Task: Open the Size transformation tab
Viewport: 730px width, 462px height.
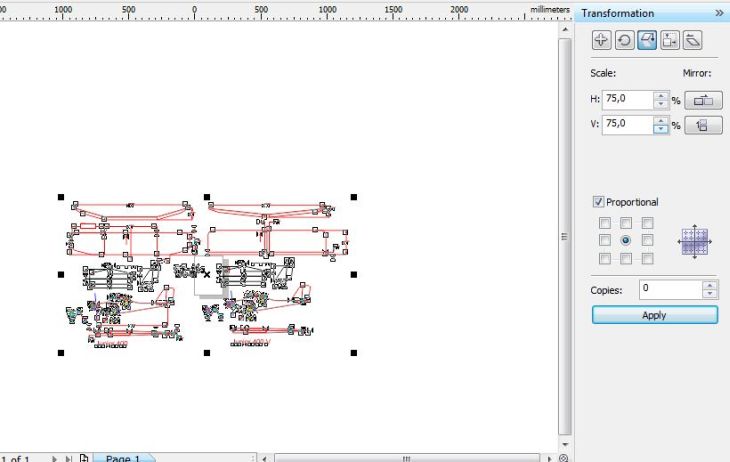Action: point(669,40)
